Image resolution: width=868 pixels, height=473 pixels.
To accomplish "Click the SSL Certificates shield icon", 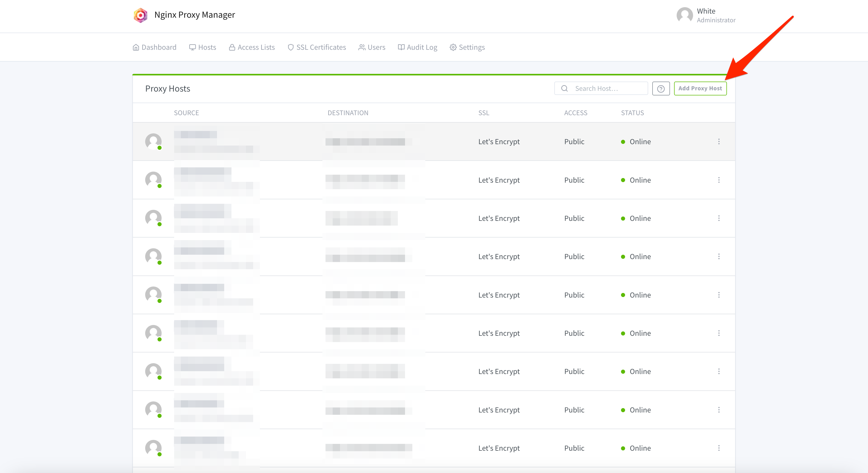I will point(290,47).
